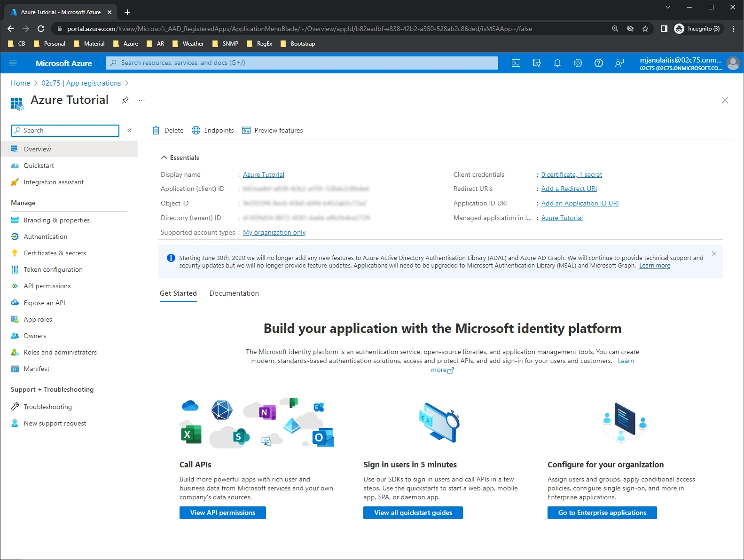Open Directories and subscriptions filter icon
The height and width of the screenshot is (560, 744).
[537, 63]
